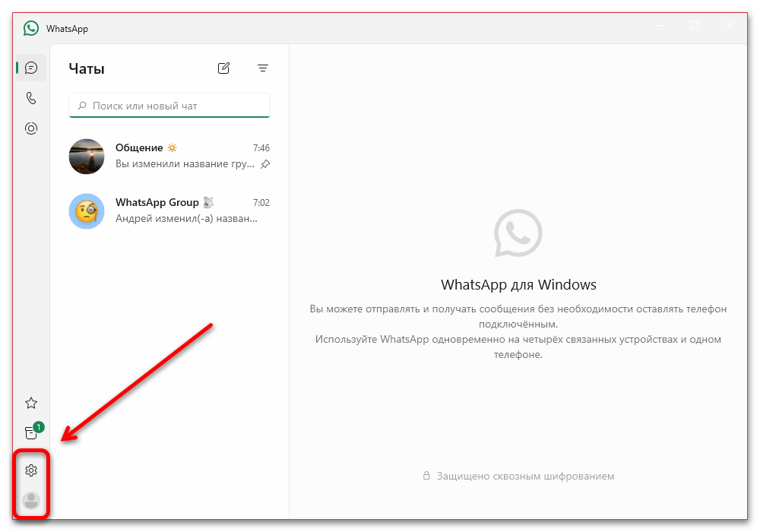
Task: Open the Chats tab in sidebar
Action: click(x=31, y=68)
